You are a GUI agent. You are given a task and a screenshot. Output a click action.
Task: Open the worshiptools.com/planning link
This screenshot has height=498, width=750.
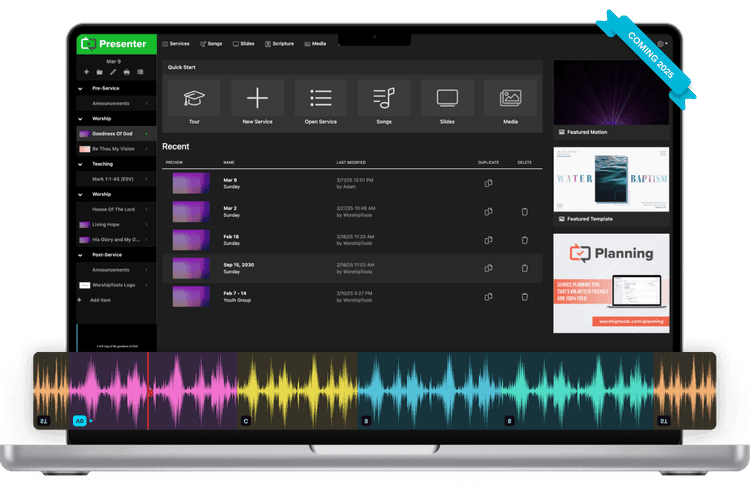(x=611, y=321)
